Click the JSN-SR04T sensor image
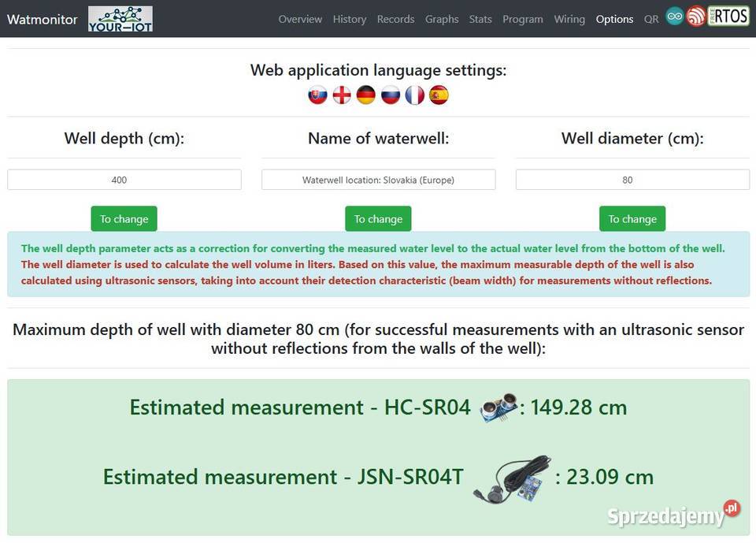 pyautogui.click(x=512, y=479)
